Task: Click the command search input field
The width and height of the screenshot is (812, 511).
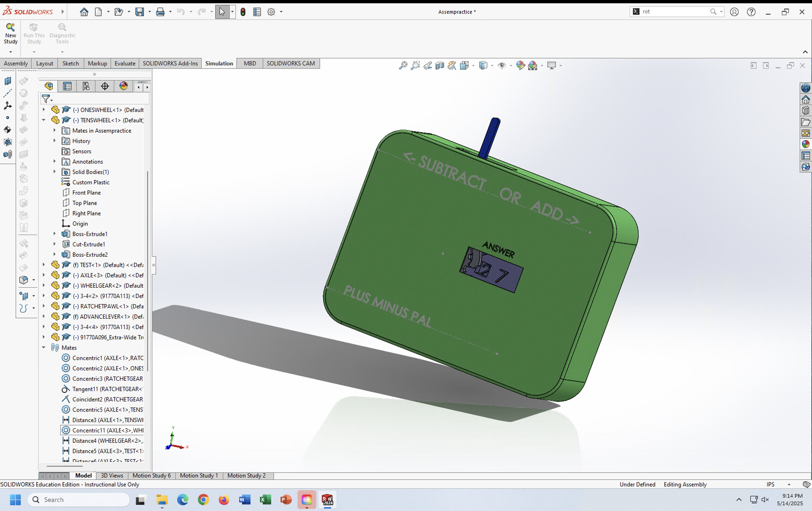Action: pos(674,12)
